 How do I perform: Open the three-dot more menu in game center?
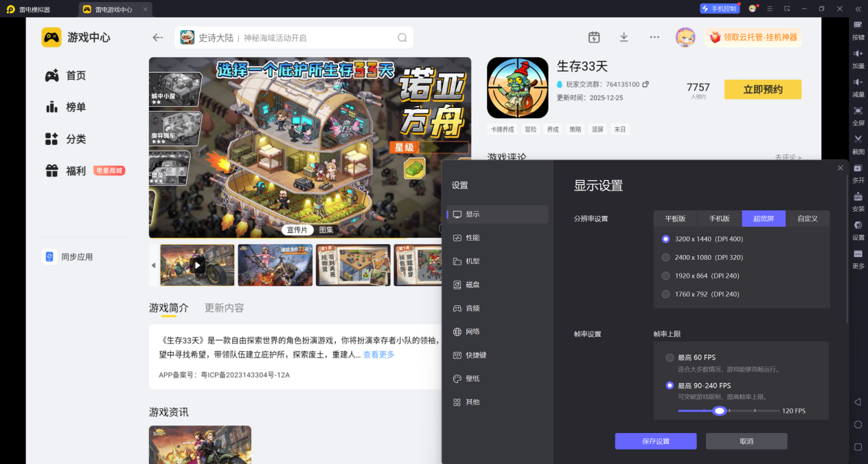[654, 37]
